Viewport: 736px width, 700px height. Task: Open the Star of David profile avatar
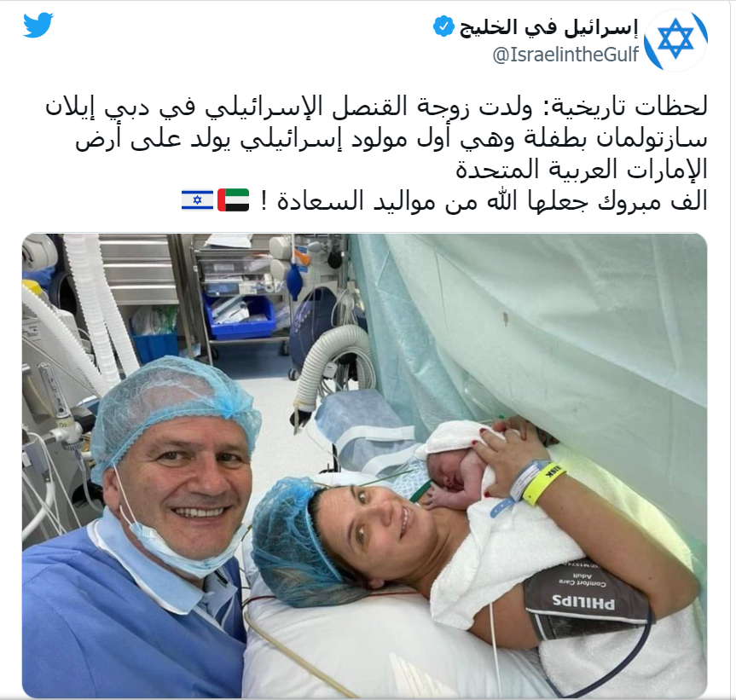(675, 39)
